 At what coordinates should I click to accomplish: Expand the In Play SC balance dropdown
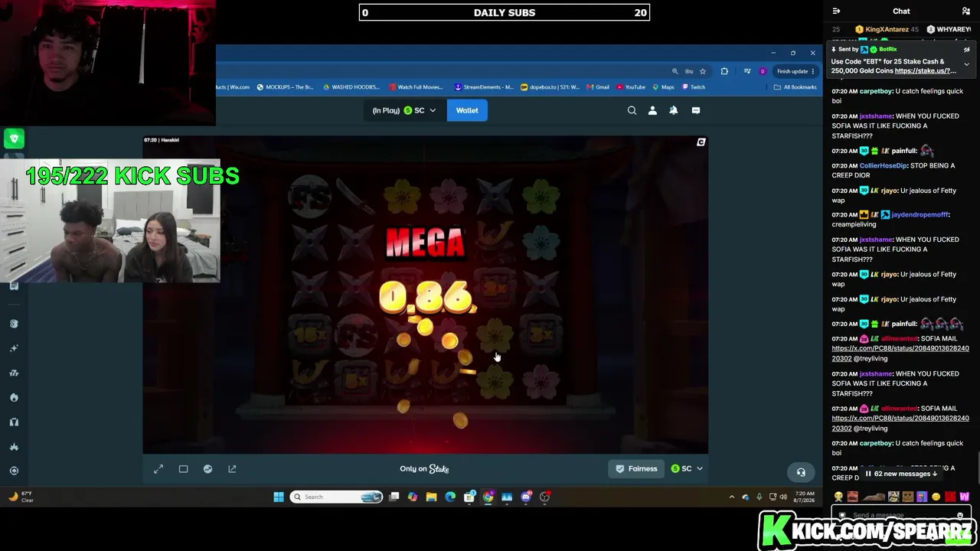point(404,110)
